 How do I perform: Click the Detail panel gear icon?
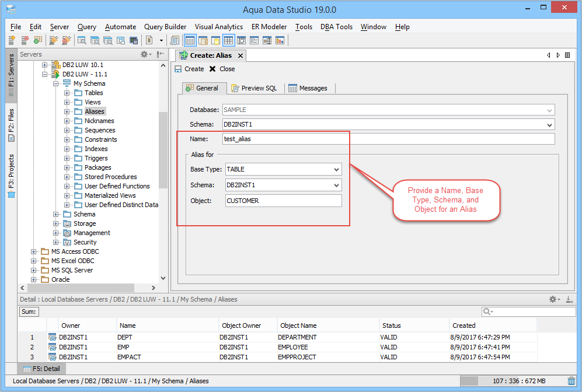[553, 299]
